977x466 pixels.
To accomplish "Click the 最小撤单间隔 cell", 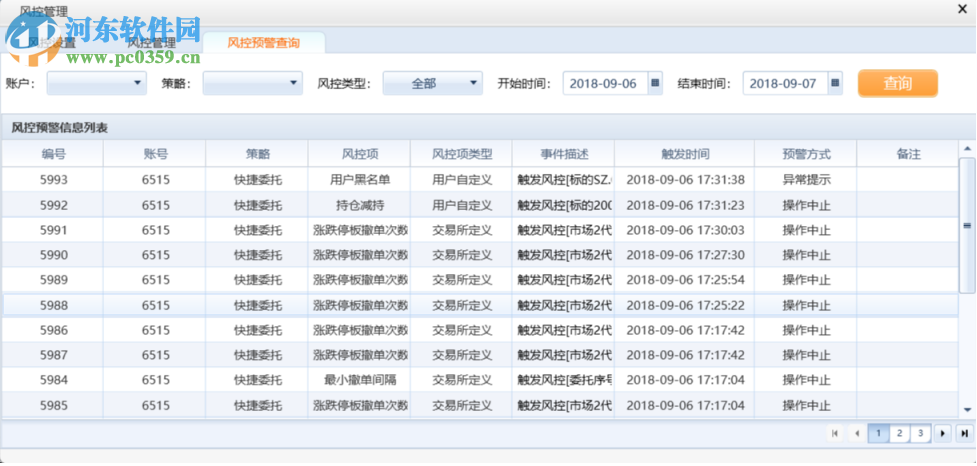I will (360, 380).
